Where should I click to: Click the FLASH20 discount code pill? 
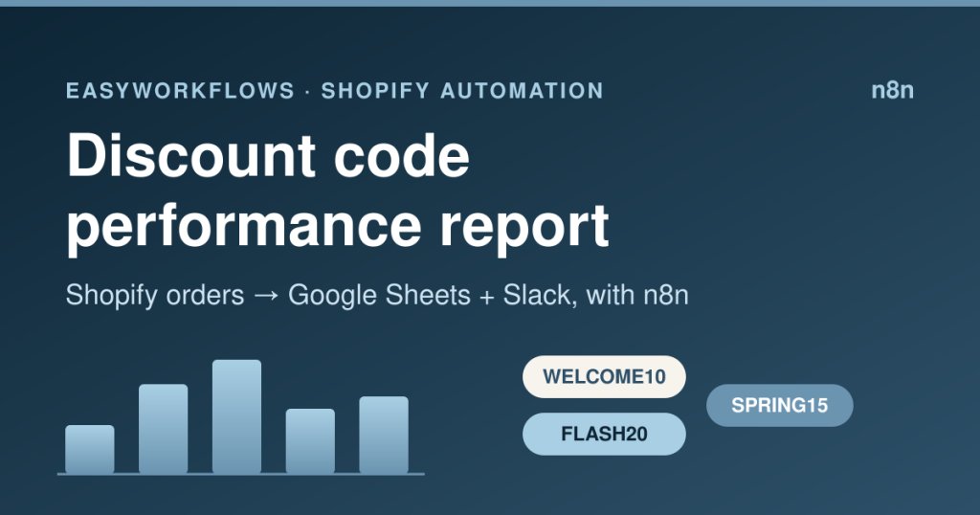pyautogui.click(x=604, y=434)
